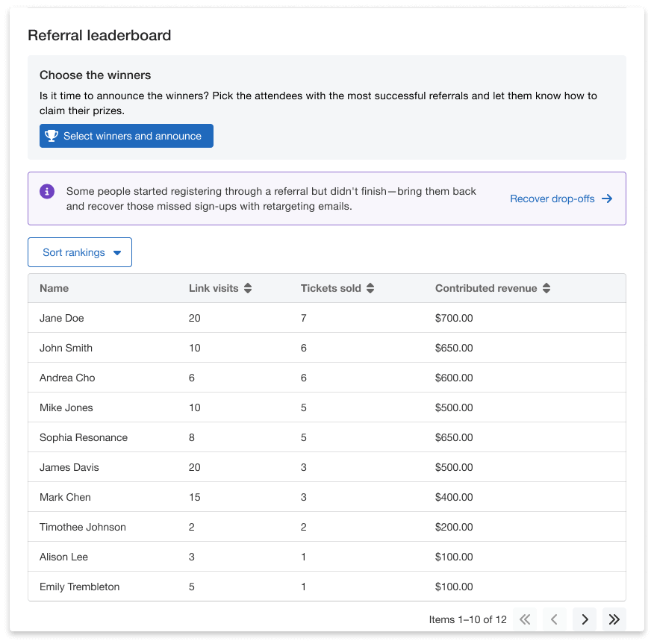The image size is (654, 644).
Task: Advance using the next page arrow
Action: coord(585,619)
